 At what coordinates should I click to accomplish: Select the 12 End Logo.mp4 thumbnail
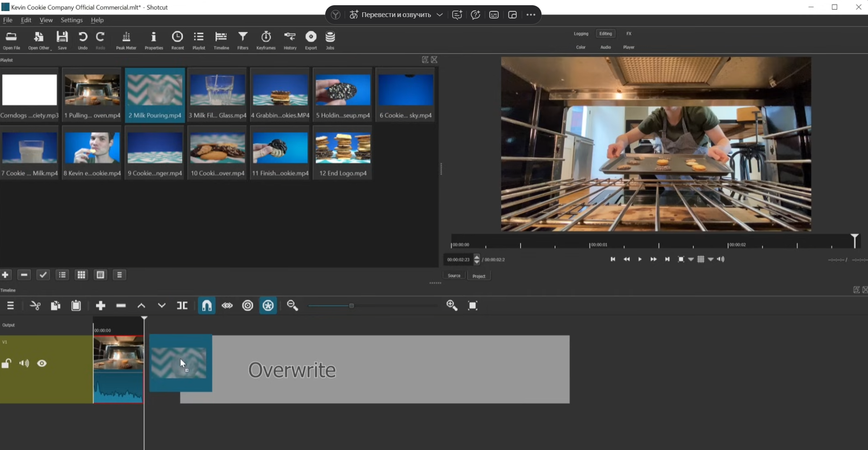click(x=343, y=153)
